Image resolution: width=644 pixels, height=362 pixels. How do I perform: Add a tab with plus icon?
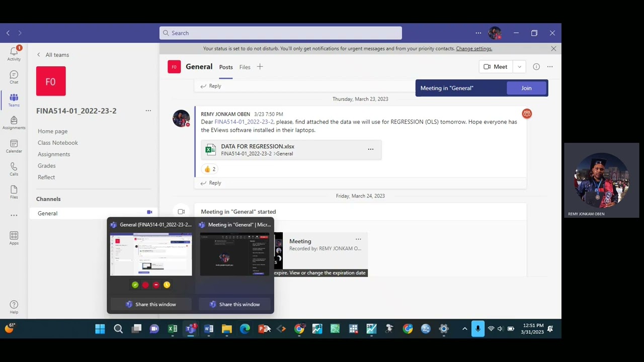(260, 67)
